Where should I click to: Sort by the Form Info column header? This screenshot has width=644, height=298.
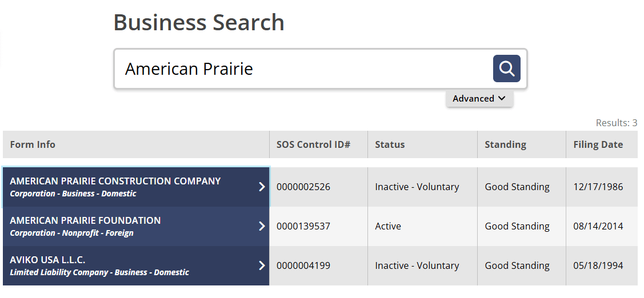(33, 144)
